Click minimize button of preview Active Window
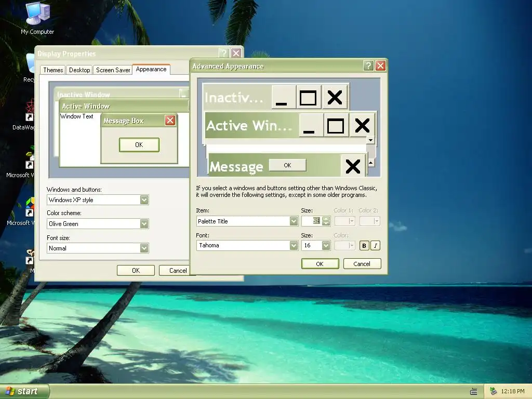The image size is (532, 399). point(311,125)
